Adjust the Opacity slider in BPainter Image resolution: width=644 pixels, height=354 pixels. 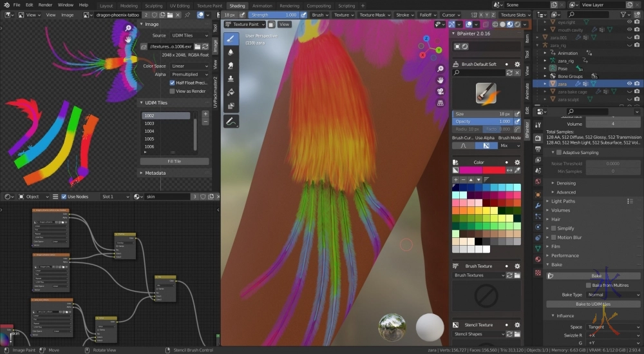coord(482,121)
